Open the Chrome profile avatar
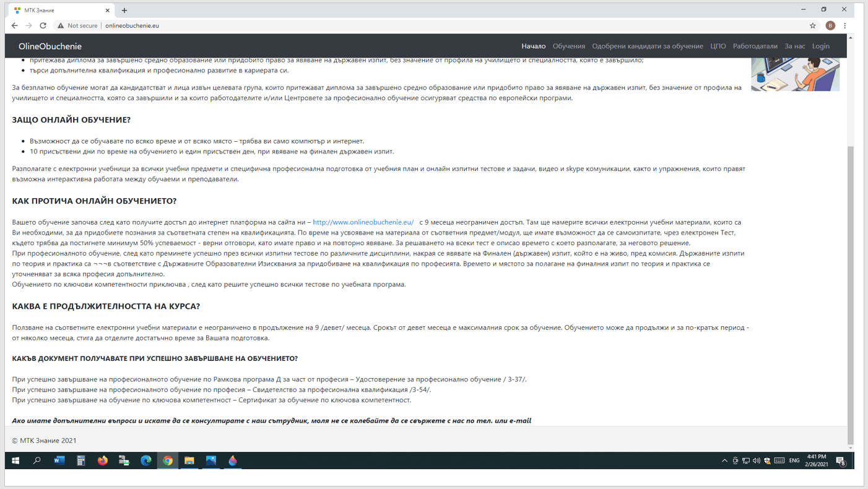Viewport: 868px width, 489px height. pyautogui.click(x=830, y=25)
